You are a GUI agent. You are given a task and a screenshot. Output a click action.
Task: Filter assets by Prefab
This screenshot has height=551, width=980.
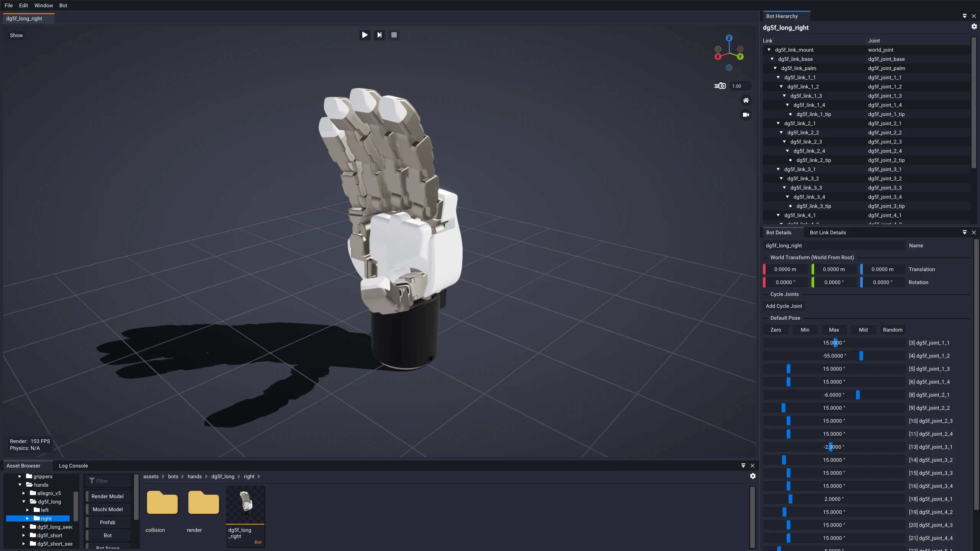(108, 522)
